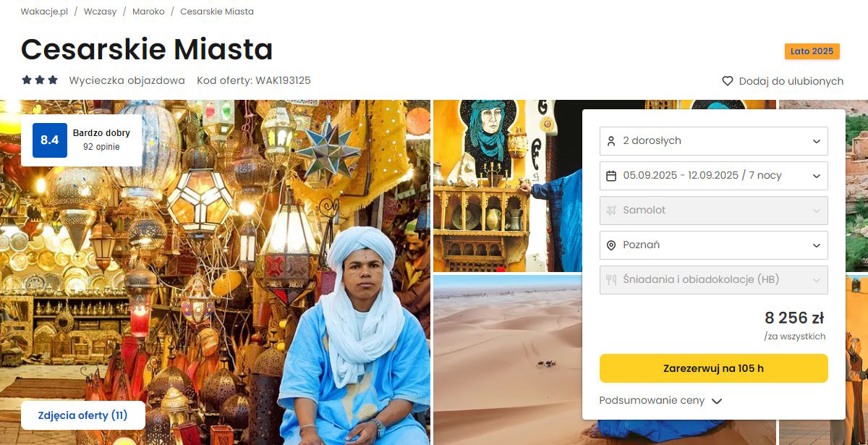Expand the Poznań departure city dropdown

(714, 245)
